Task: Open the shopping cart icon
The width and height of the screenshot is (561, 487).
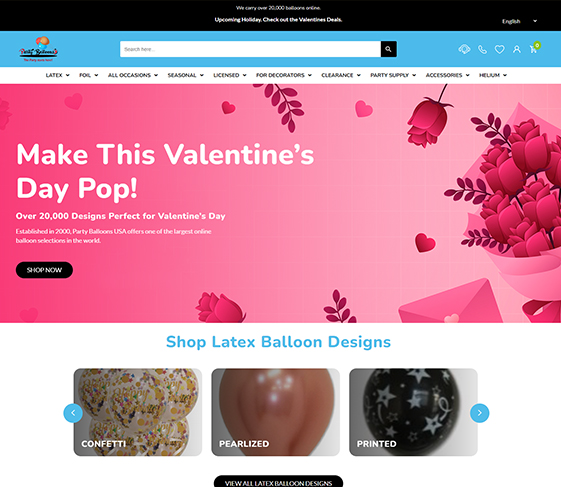Action: click(x=534, y=48)
